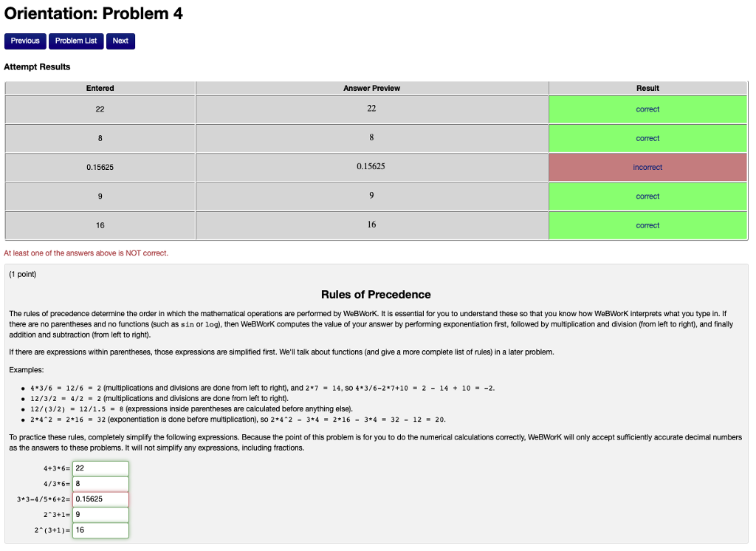Click the Attempt Results heading

37,66
